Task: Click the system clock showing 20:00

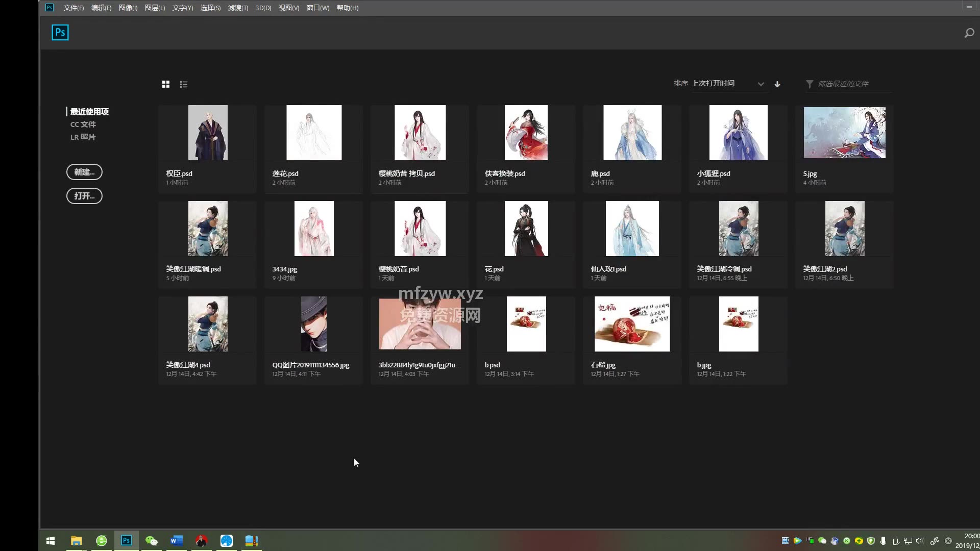Action: (968, 541)
